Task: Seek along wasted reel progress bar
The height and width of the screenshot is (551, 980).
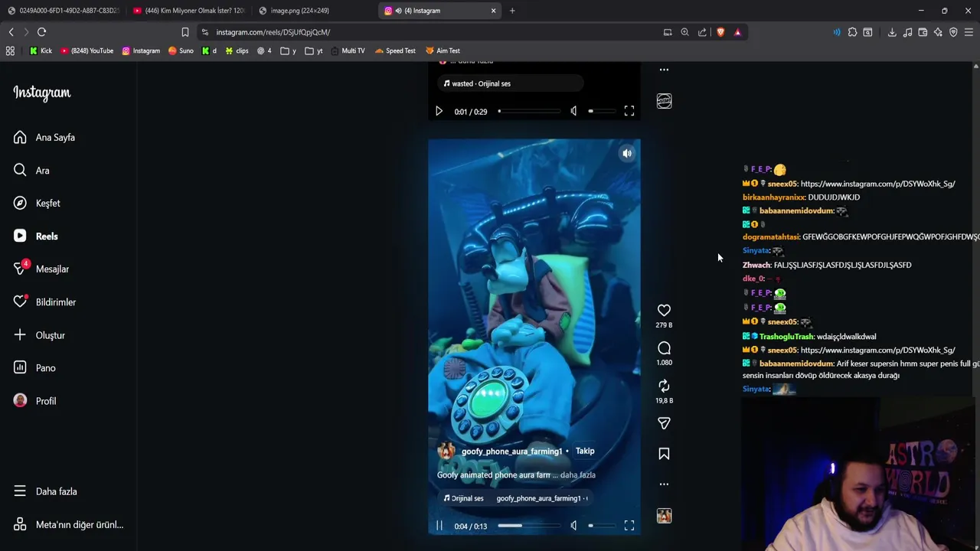Action: coord(528,111)
